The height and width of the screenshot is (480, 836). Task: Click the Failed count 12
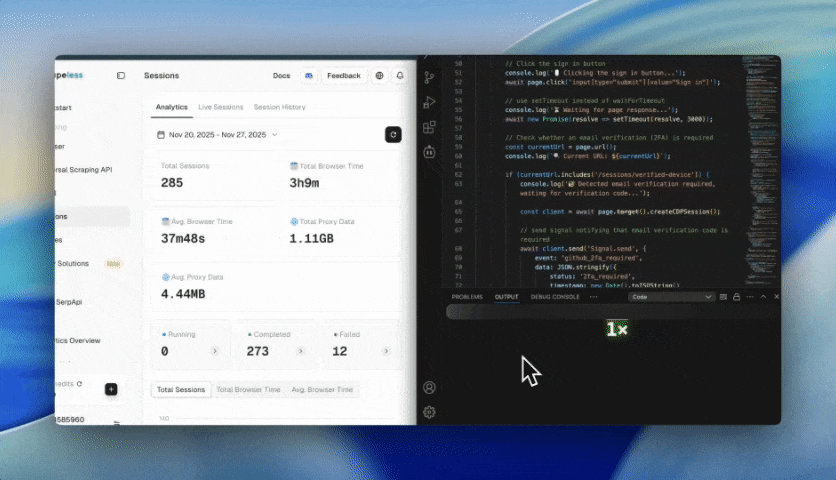point(340,351)
